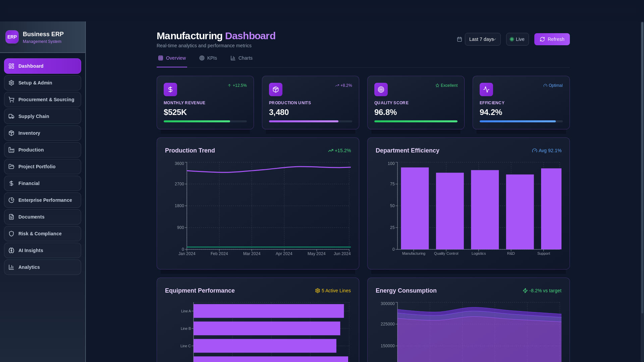Screen dimensions: 644x362
Task: Click the Documents file icon
Action: [x=11, y=217]
